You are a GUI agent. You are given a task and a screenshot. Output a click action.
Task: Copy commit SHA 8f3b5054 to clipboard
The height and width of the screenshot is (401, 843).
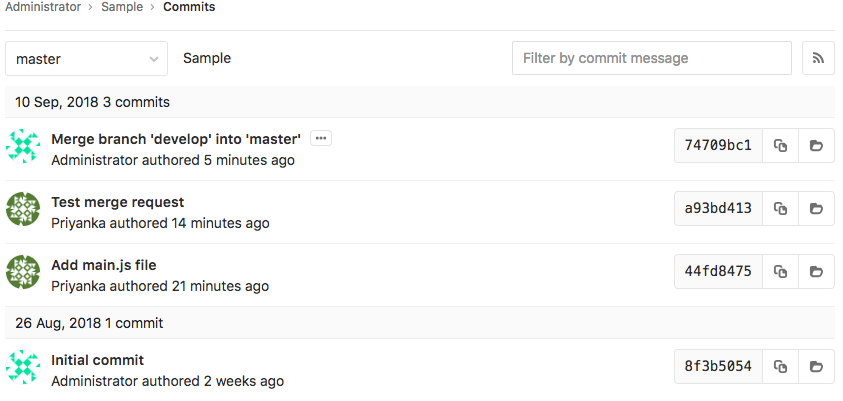tap(780, 367)
